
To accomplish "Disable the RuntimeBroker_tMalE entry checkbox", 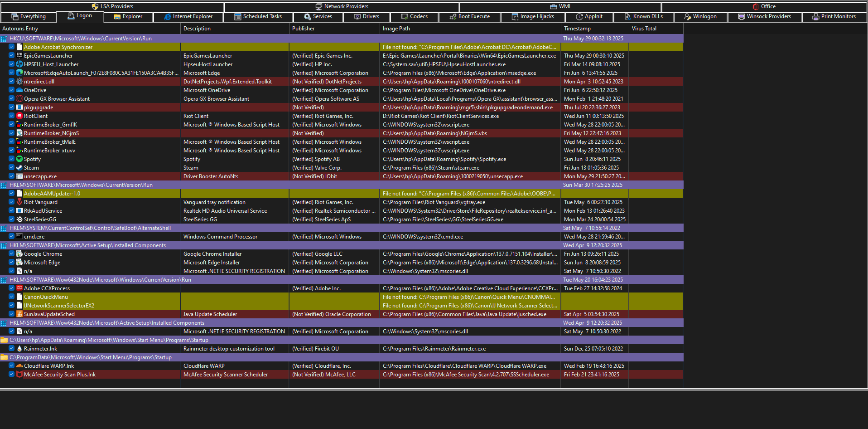I will point(12,141).
